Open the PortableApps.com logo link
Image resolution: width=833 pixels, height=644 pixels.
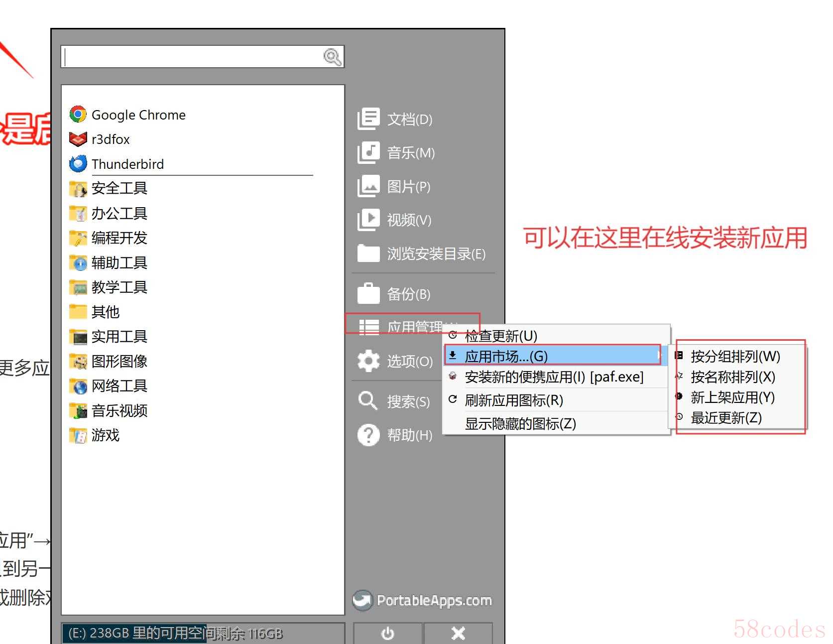coord(422,600)
